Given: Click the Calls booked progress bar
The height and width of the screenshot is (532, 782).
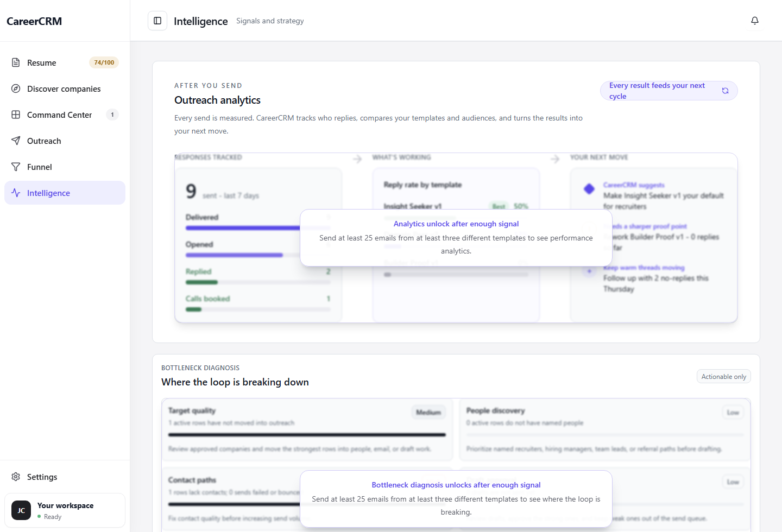Looking at the screenshot, I should (x=258, y=309).
